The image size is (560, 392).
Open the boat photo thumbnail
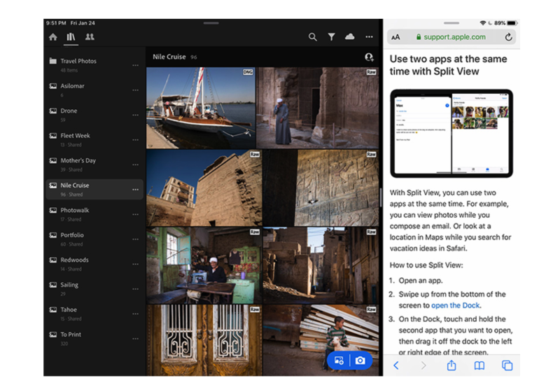tap(200, 107)
